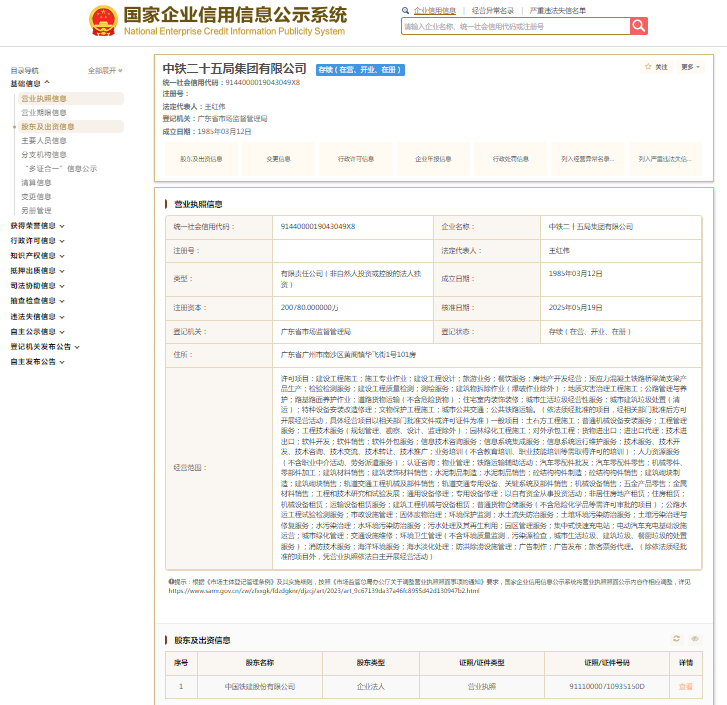Viewport: 727px width, 705px height.
Task: Click the 变更信息 quick link button
Action: point(278,159)
